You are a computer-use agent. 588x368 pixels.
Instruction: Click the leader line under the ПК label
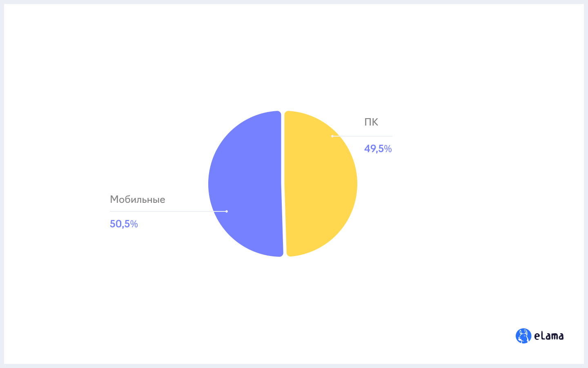[x=363, y=136]
